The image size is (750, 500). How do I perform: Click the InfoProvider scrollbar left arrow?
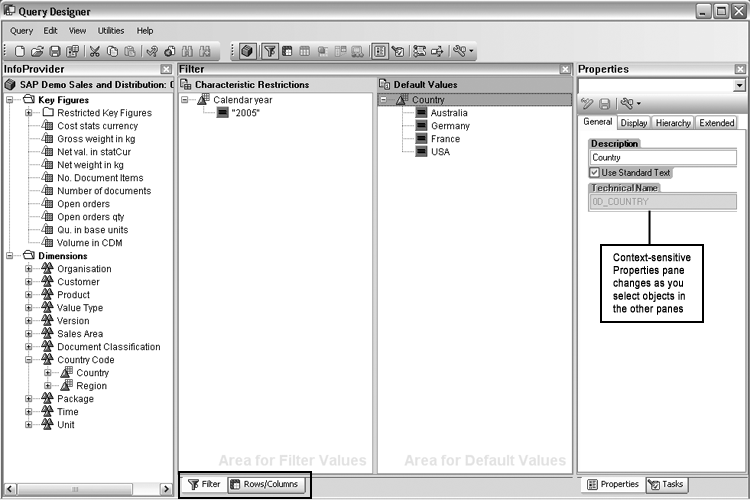[x=10, y=489]
